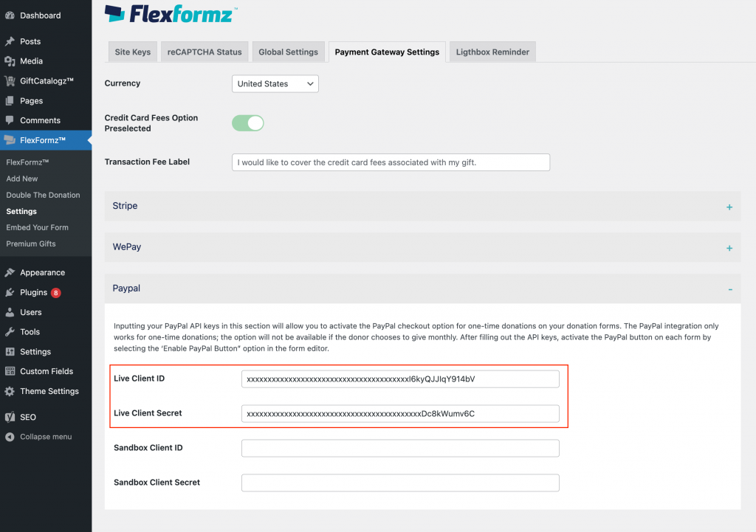Expand the WePay settings section

point(423,247)
